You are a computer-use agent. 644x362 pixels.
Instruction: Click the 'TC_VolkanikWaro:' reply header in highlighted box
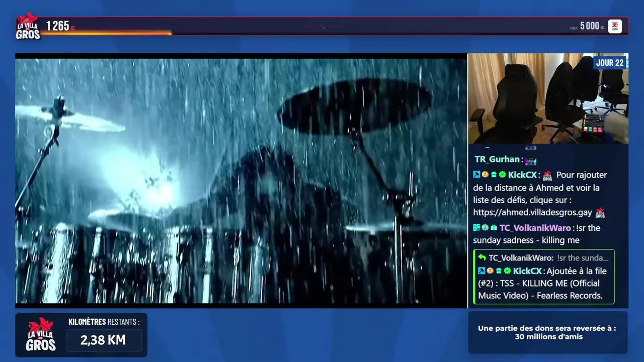[x=521, y=258]
